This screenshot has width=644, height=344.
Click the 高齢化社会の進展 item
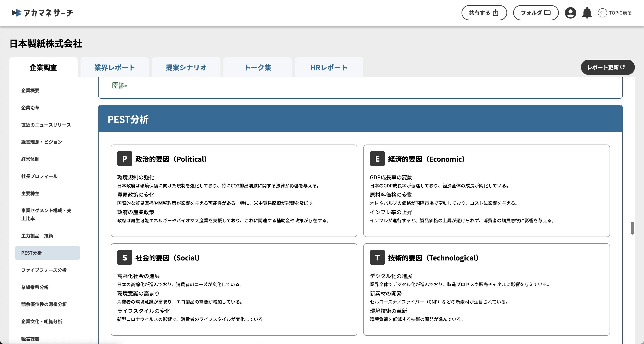click(138, 276)
